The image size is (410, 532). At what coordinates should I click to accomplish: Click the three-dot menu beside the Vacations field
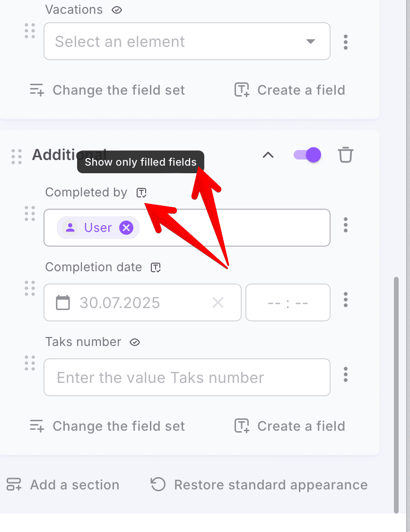click(346, 42)
